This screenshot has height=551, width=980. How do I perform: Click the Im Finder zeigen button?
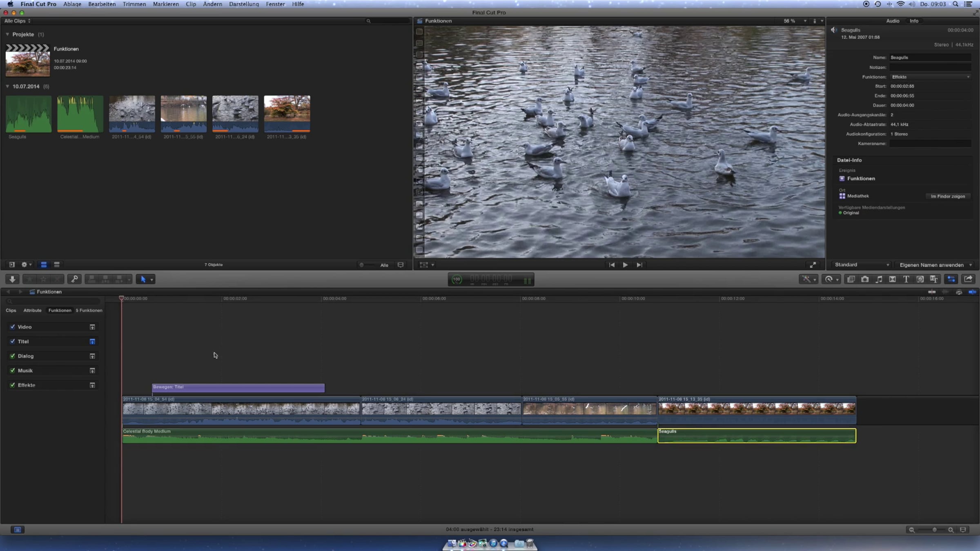pyautogui.click(x=948, y=196)
